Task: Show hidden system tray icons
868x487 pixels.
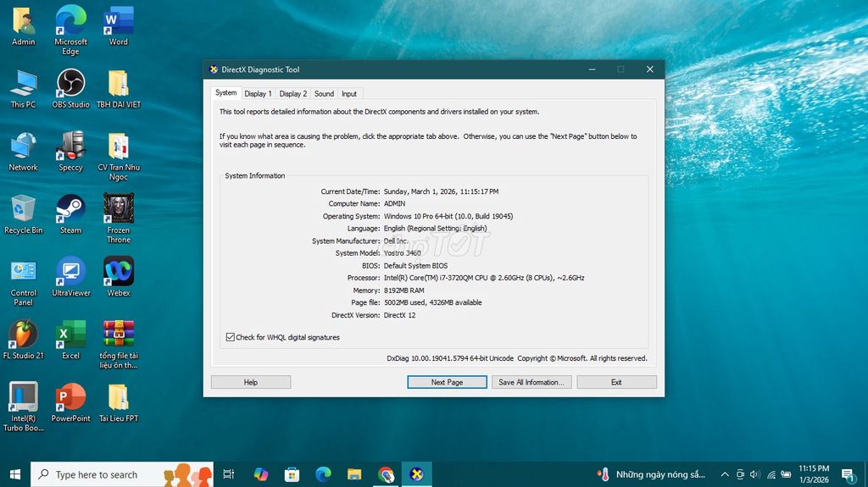Action: click(725, 474)
